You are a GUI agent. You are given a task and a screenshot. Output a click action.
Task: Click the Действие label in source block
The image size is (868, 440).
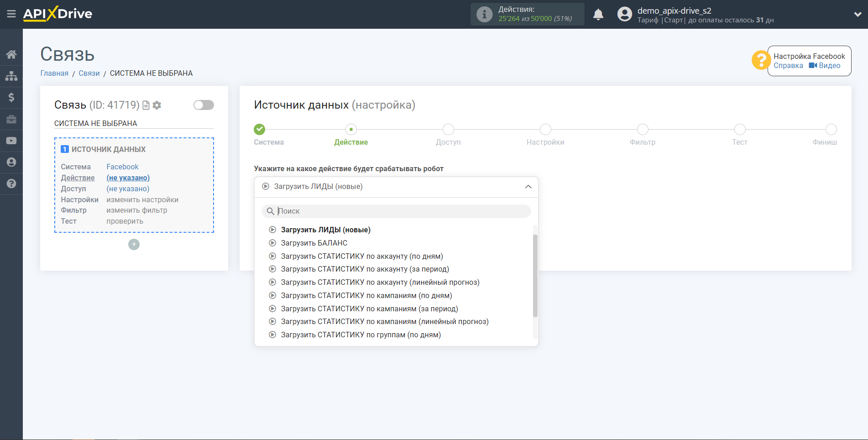coord(78,178)
